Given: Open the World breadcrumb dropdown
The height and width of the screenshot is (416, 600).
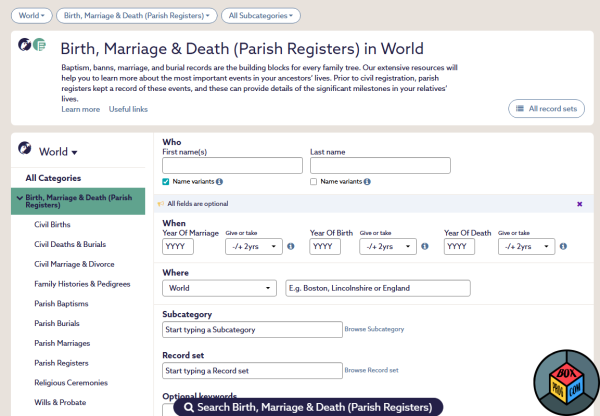Looking at the screenshot, I should (x=32, y=16).
